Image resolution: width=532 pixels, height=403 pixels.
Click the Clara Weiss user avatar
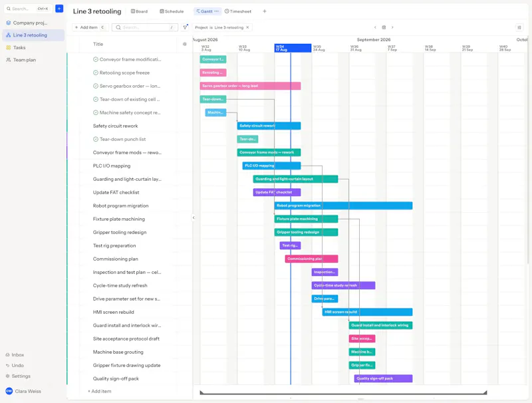(9, 391)
